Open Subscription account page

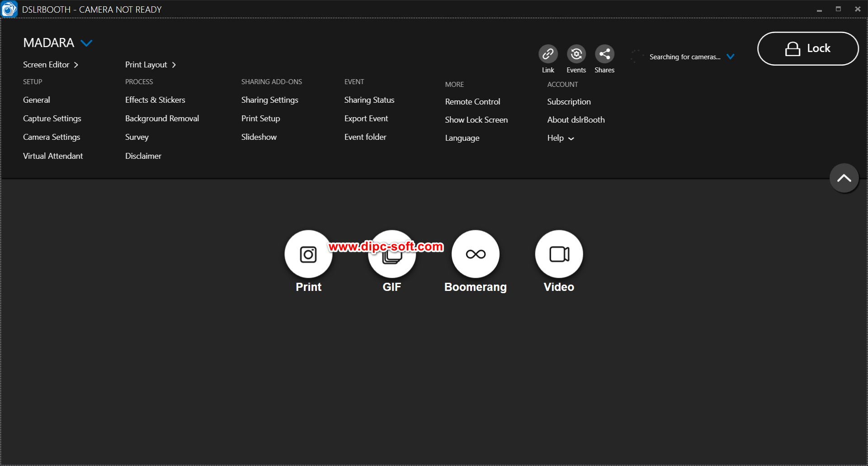tap(569, 102)
